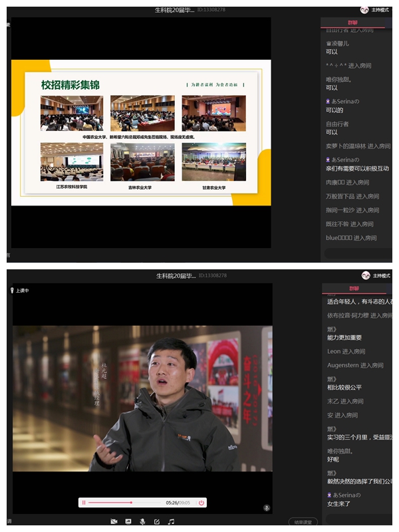Click the round mic icon near video corner
The image size is (399, 532).
click(267, 507)
